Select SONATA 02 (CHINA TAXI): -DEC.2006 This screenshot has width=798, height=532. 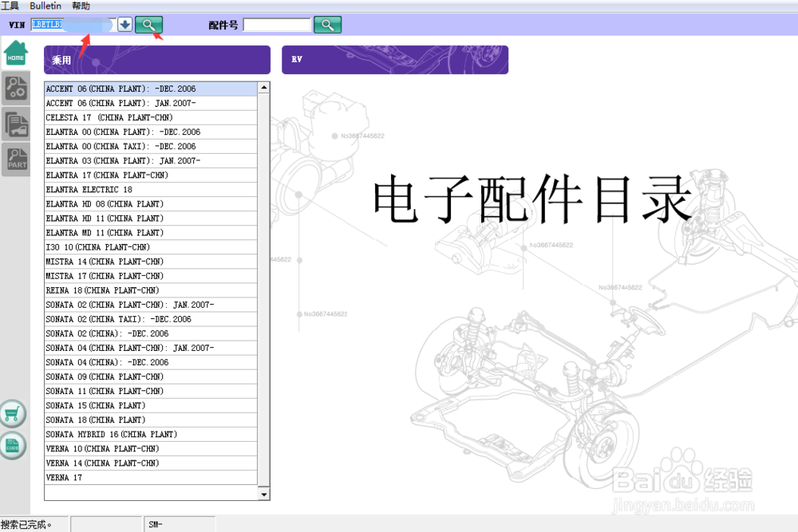click(x=151, y=319)
